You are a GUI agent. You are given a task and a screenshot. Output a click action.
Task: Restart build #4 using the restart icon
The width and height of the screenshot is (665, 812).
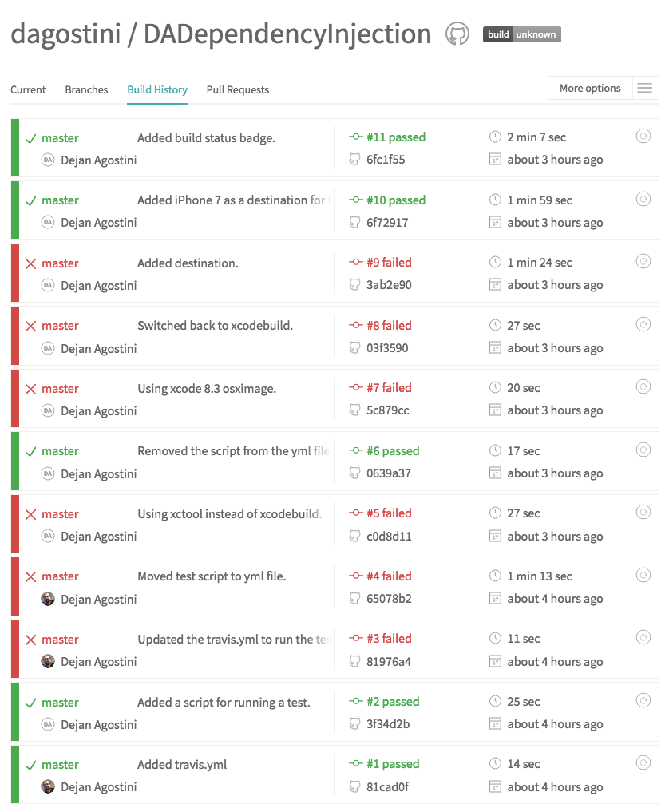pyautogui.click(x=643, y=575)
